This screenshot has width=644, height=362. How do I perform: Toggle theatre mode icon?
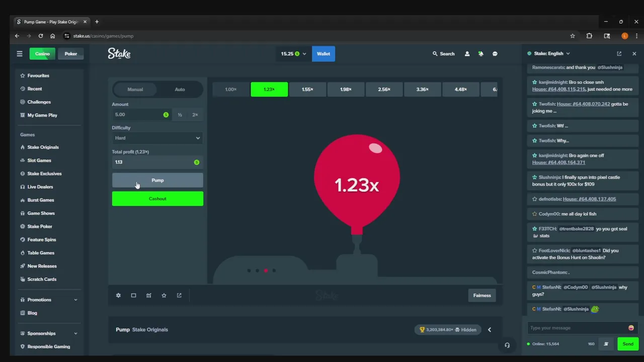click(x=133, y=296)
